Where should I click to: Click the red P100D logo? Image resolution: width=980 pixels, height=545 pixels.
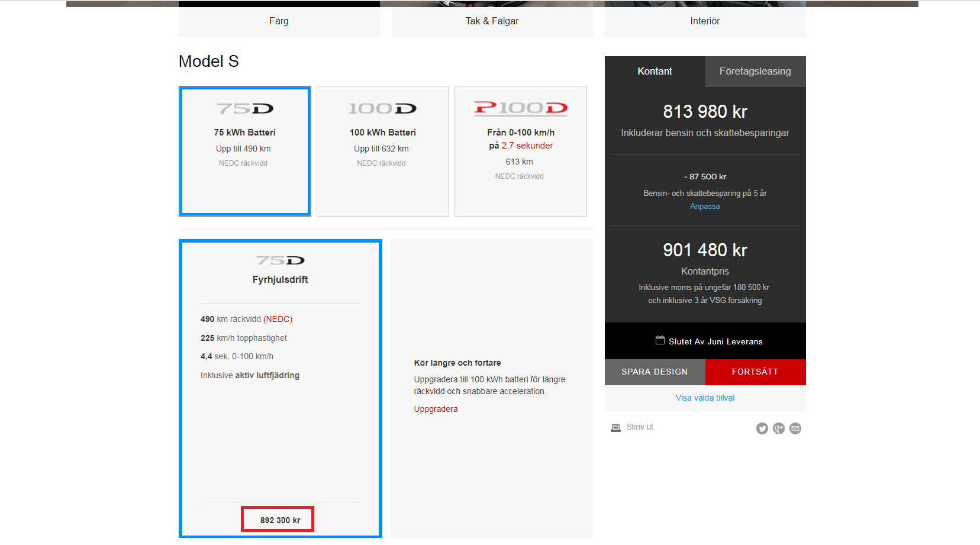point(521,108)
